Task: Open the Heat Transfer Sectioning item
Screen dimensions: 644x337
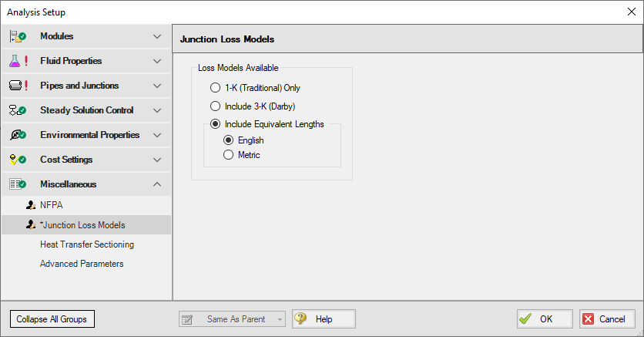Action: pyautogui.click(x=87, y=244)
